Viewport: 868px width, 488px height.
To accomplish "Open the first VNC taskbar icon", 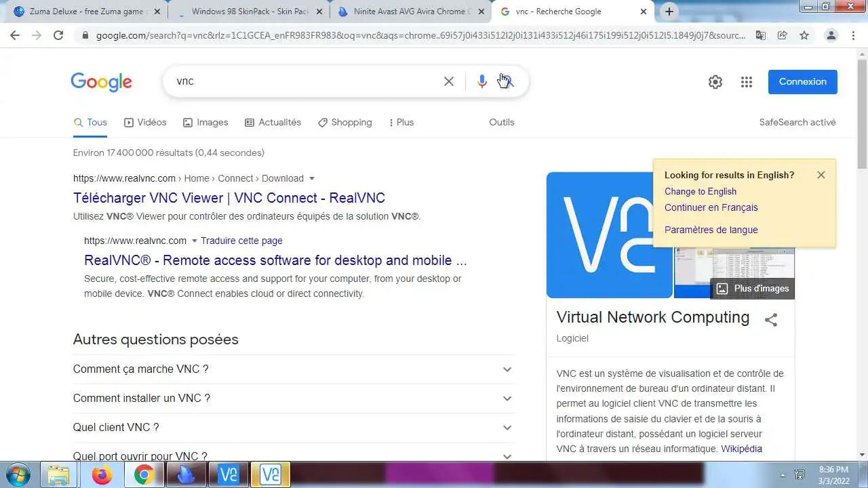I will (x=228, y=474).
